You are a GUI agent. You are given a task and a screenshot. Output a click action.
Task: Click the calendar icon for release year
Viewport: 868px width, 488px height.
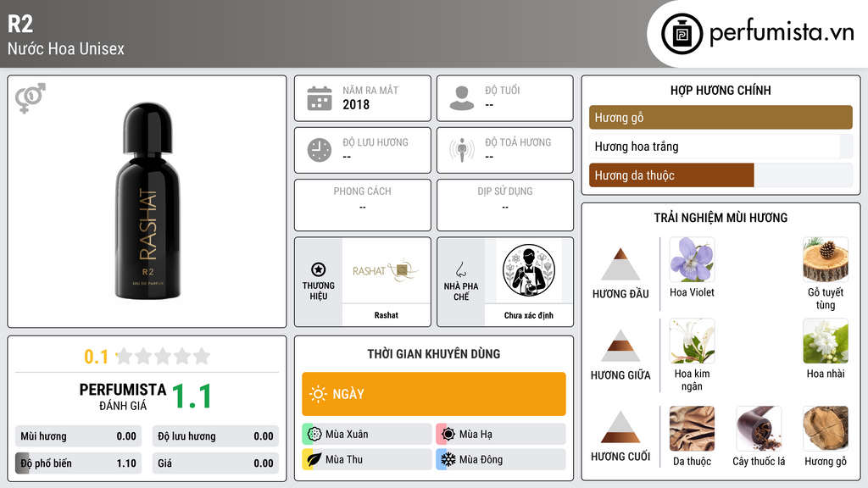pyautogui.click(x=320, y=98)
